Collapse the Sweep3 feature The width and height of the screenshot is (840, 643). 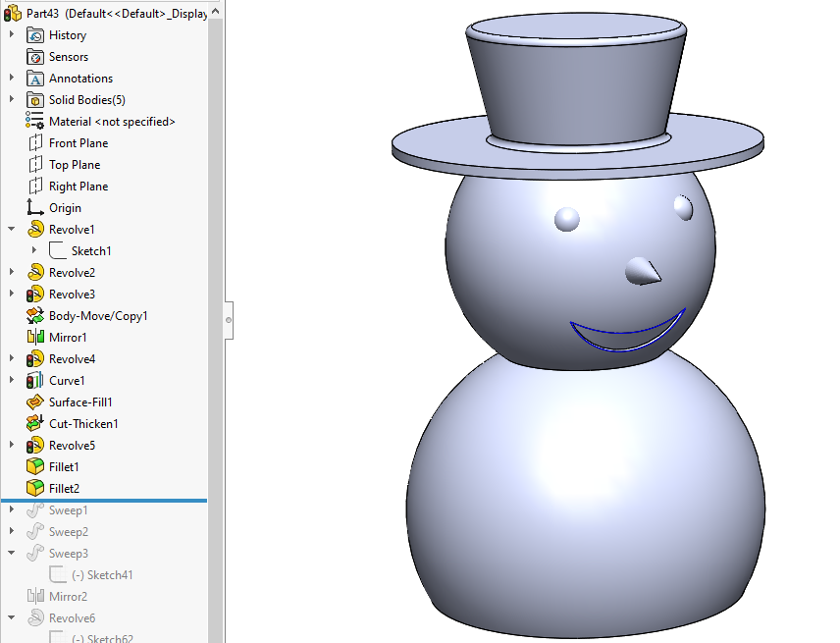tap(11, 553)
